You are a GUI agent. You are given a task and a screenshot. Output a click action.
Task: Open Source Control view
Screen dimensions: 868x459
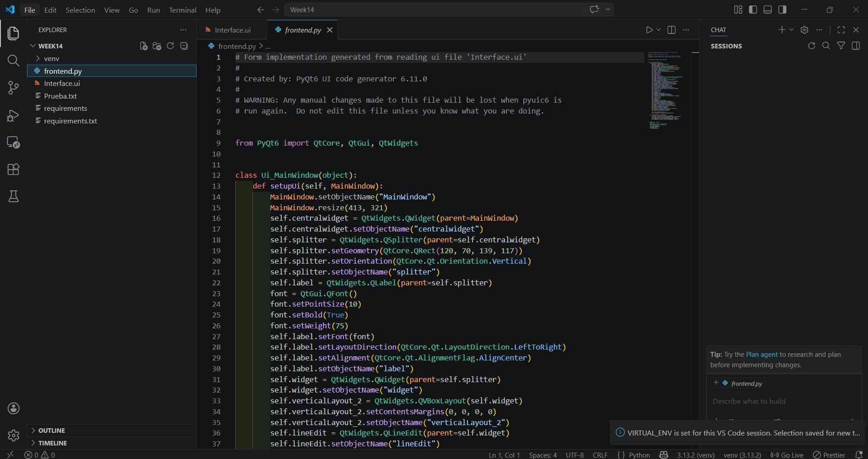(14, 88)
